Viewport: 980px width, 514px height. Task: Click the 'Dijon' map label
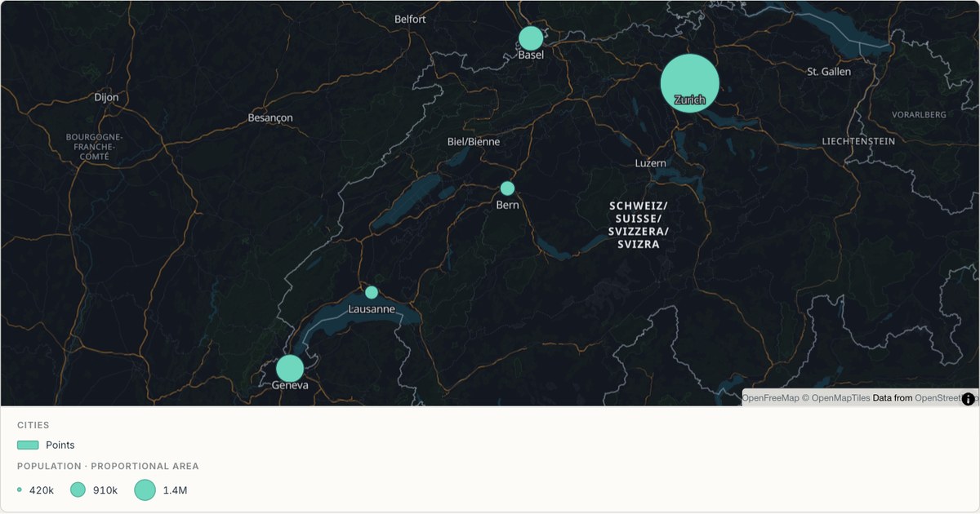point(106,97)
